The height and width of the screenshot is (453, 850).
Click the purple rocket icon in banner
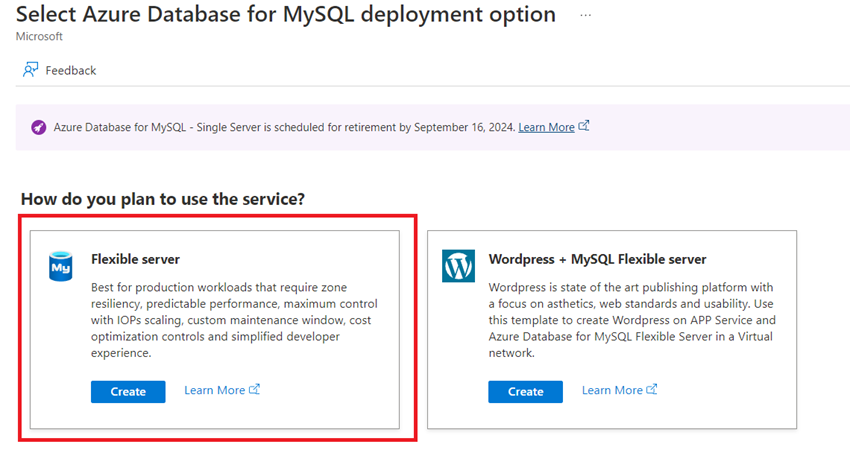38,127
